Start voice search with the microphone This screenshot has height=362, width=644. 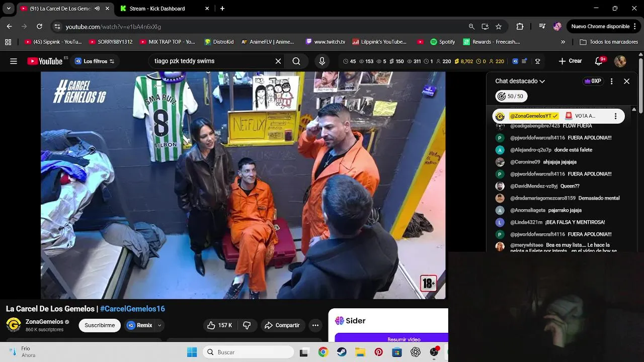click(322, 61)
